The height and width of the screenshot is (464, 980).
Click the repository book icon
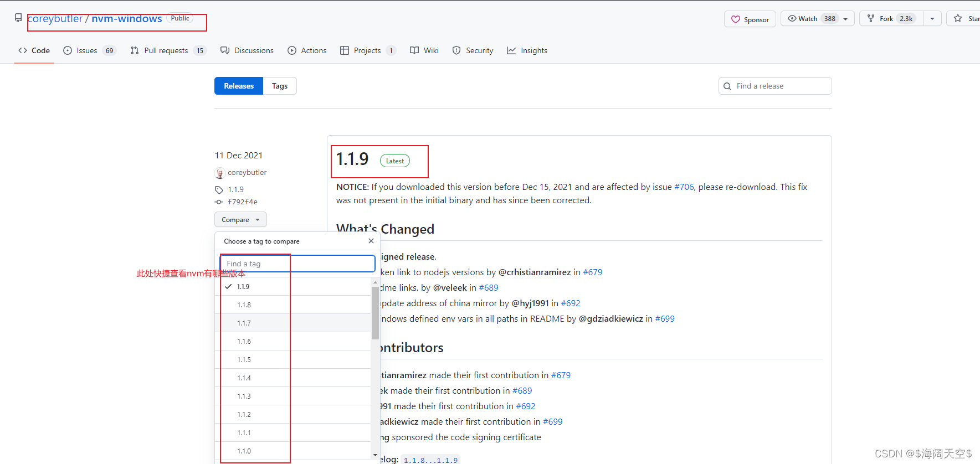(18, 18)
